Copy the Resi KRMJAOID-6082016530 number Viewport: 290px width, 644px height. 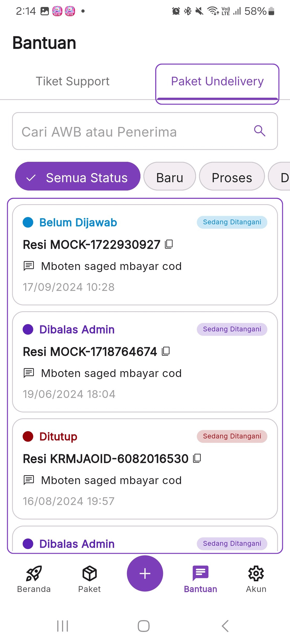click(197, 459)
